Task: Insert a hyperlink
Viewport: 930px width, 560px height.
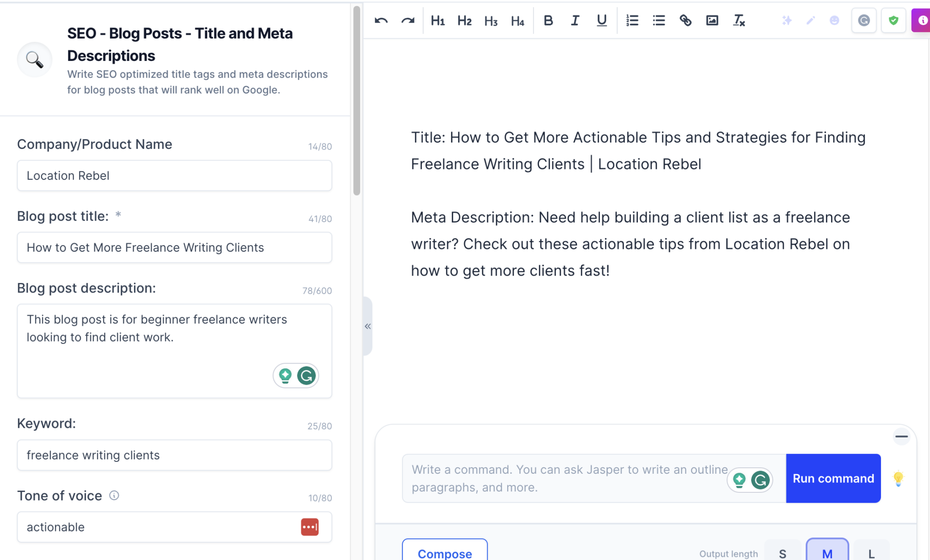Action: [x=685, y=20]
